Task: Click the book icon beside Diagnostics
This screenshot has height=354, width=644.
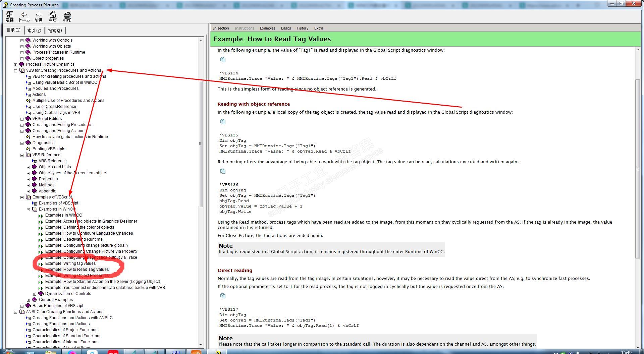Action: tap(28, 143)
